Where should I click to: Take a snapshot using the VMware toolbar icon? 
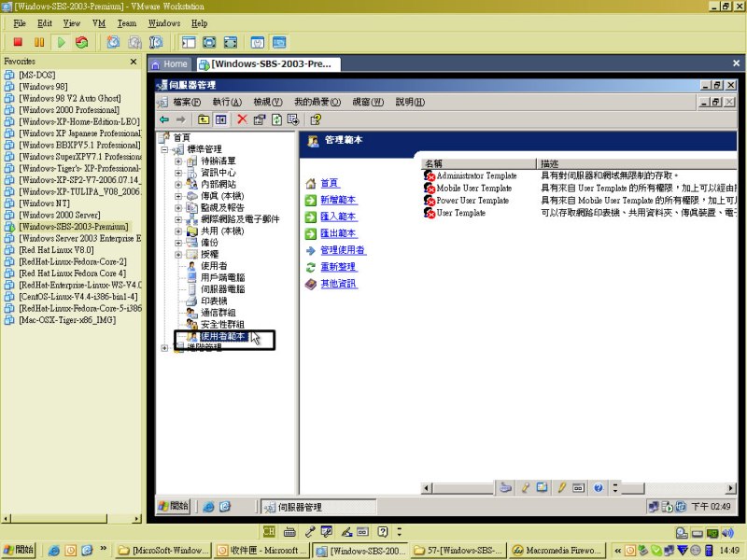click(113, 42)
